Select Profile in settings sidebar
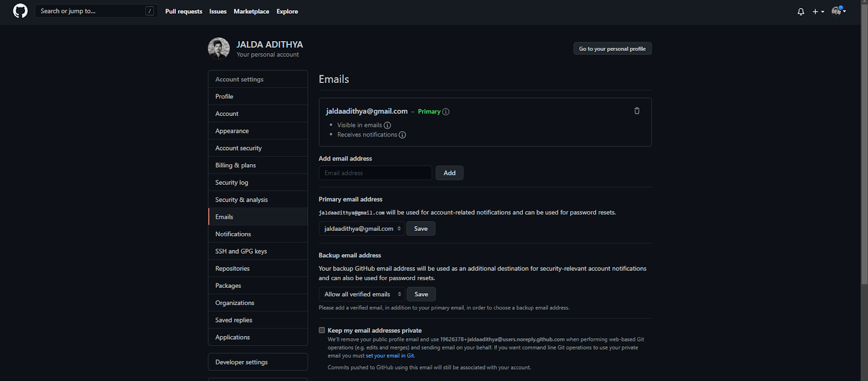The height and width of the screenshot is (381, 868). [258, 96]
